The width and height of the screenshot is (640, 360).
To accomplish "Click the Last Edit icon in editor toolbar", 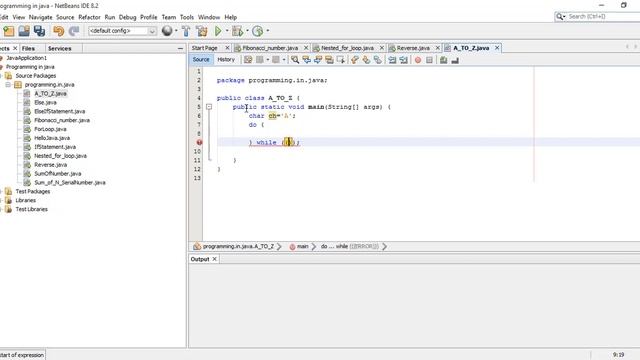I will (x=248, y=60).
